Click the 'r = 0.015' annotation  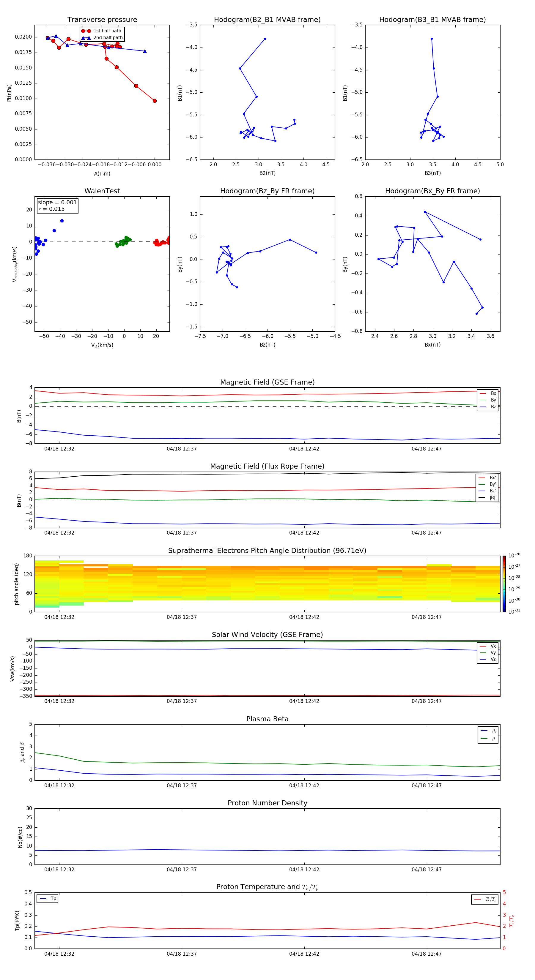coord(51,209)
